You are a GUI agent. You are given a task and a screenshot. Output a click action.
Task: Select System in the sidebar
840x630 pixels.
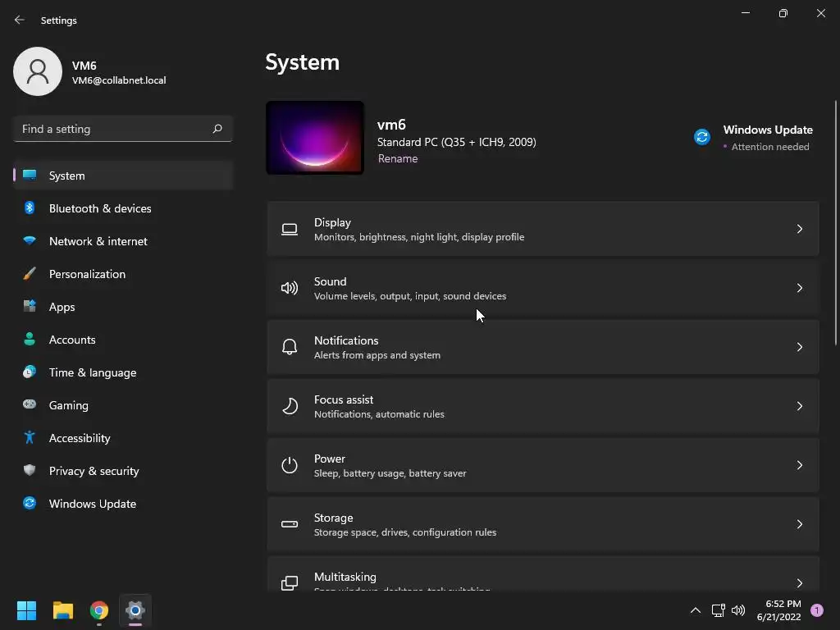[123, 176]
